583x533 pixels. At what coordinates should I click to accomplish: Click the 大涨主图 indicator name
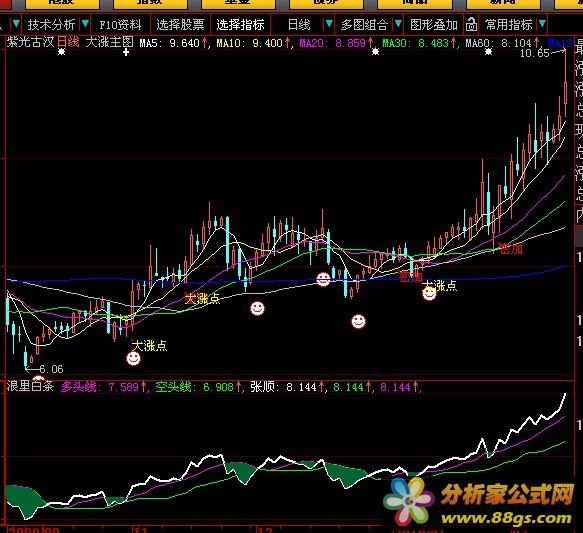click(x=109, y=42)
